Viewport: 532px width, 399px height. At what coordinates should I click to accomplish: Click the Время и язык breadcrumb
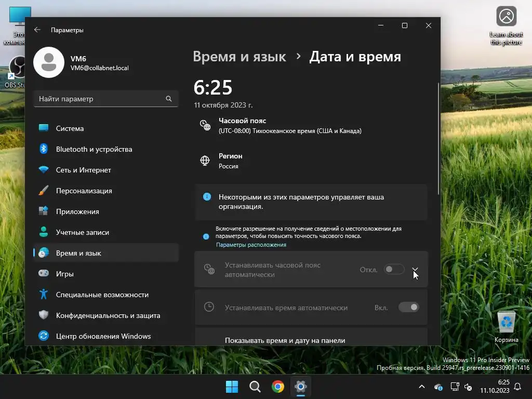click(239, 56)
